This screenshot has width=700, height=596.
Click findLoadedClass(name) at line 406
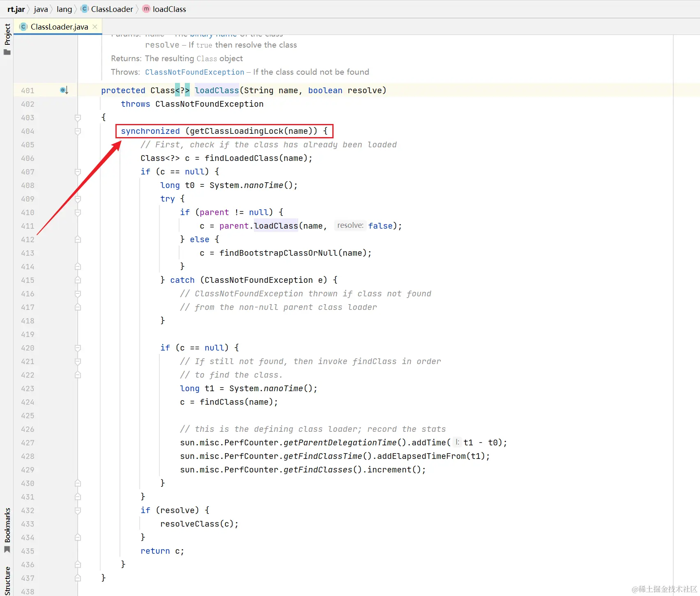coord(256,158)
